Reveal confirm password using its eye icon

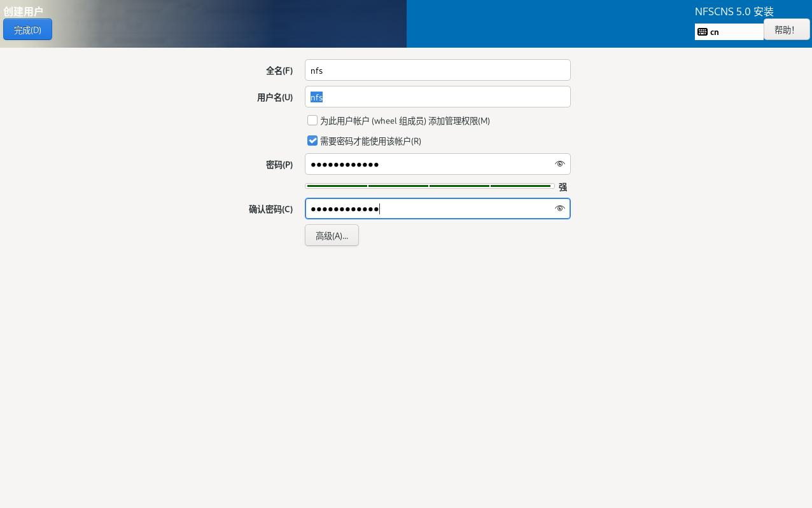click(x=560, y=209)
